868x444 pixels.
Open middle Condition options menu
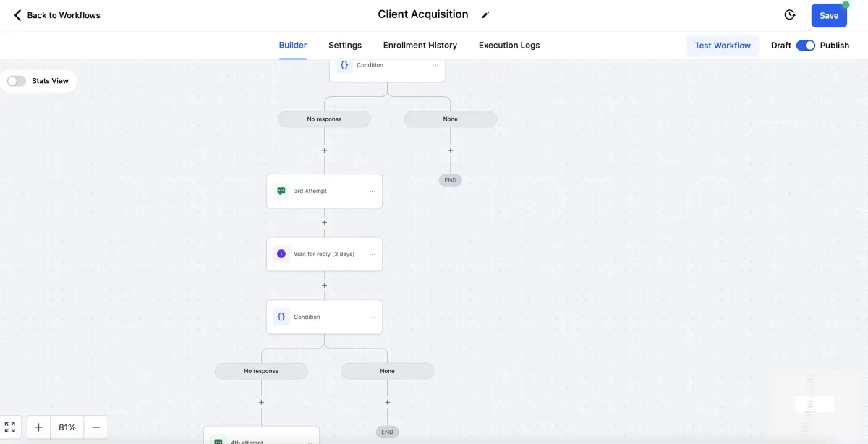373,317
